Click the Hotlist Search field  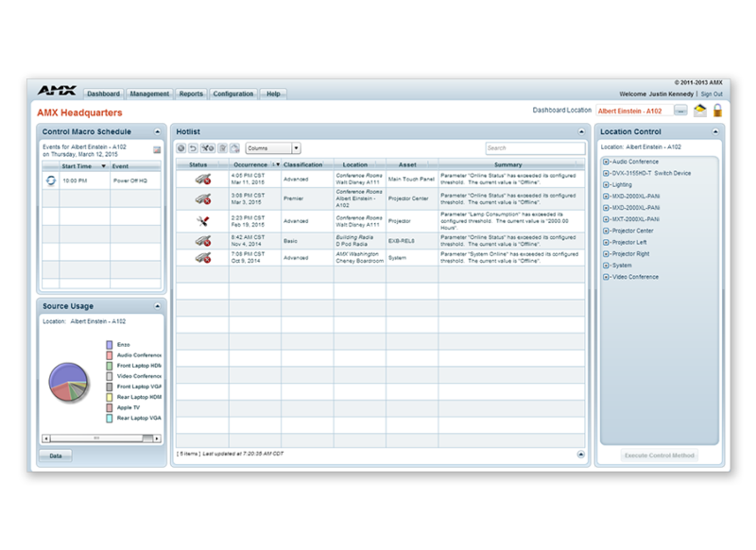click(x=535, y=148)
